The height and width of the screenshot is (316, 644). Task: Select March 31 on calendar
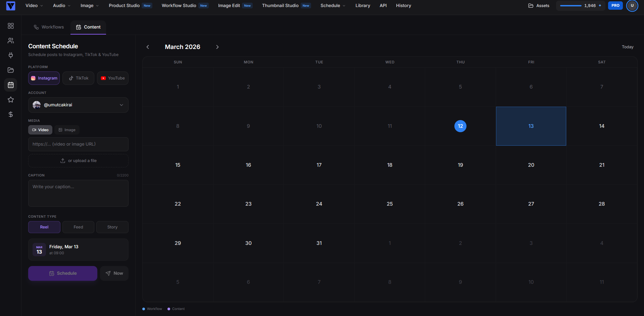[319, 243]
